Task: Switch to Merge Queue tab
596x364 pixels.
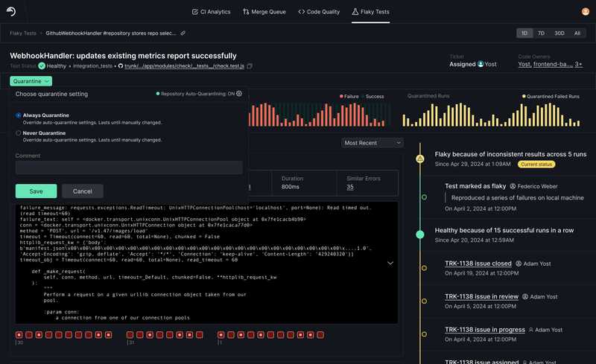Action: pos(264,12)
